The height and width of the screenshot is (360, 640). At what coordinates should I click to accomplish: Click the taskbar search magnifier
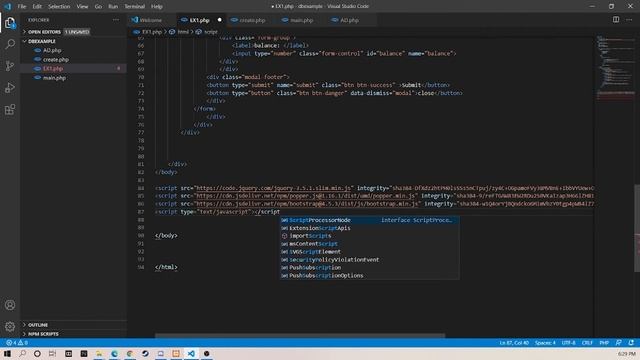tap(22, 353)
